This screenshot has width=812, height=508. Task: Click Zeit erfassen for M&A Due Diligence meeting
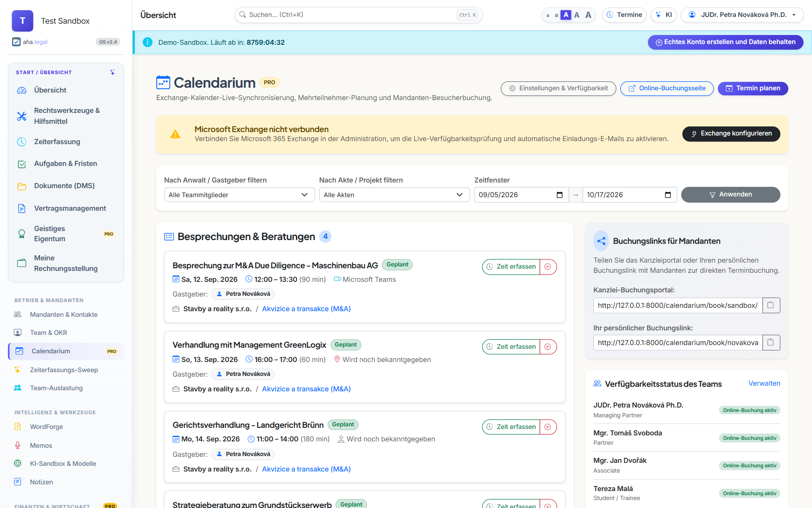[x=511, y=267]
